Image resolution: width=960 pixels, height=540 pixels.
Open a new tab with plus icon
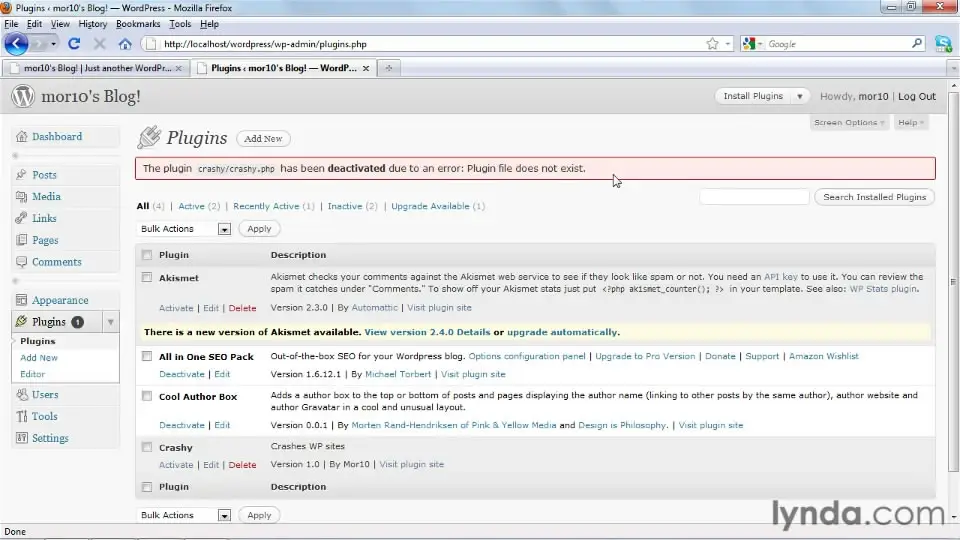point(388,68)
